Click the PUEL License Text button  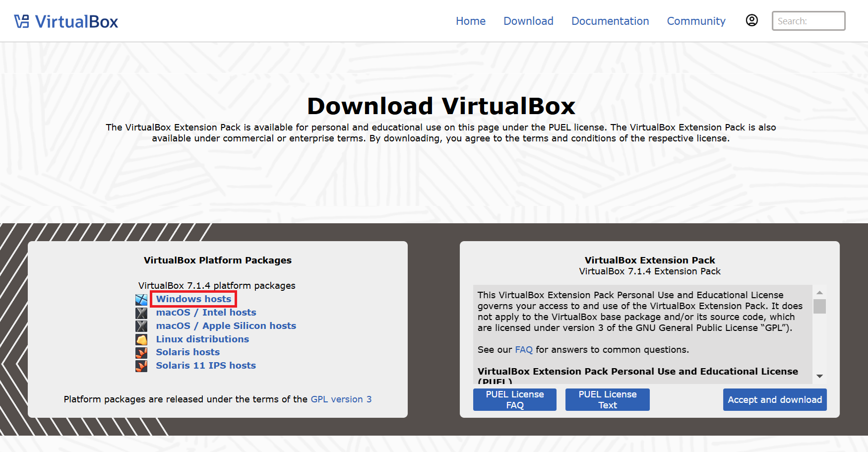coord(608,399)
